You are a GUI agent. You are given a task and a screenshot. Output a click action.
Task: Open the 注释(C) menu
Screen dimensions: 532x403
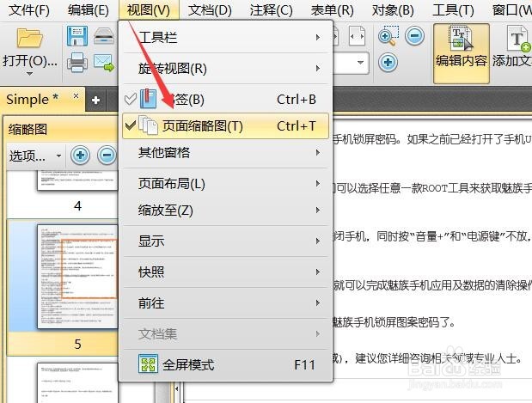[271, 10]
